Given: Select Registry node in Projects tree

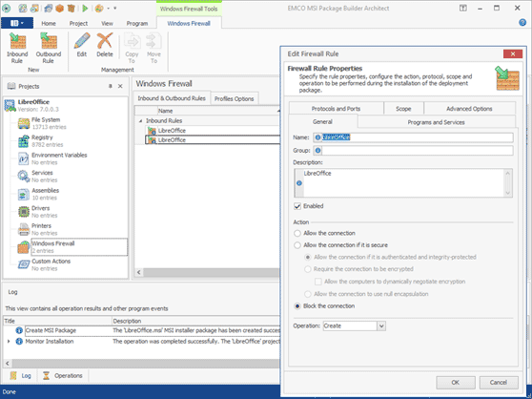Looking at the screenshot, I should pos(41,141).
